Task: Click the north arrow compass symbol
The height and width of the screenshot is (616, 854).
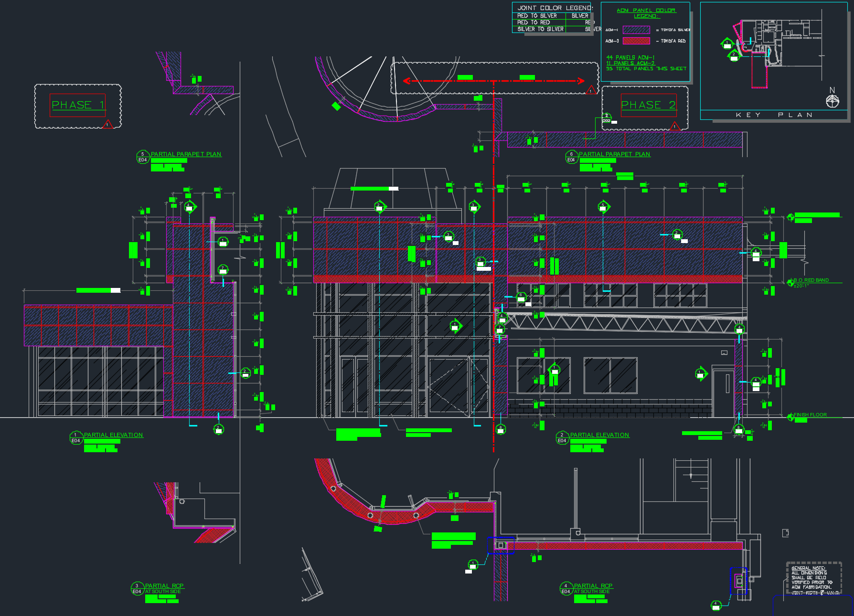Action: pyautogui.click(x=832, y=101)
